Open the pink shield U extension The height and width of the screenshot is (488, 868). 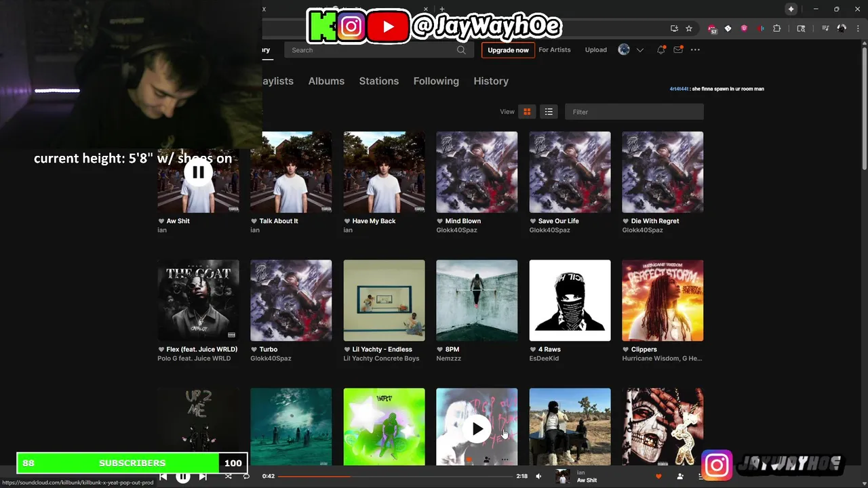tap(744, 28)
